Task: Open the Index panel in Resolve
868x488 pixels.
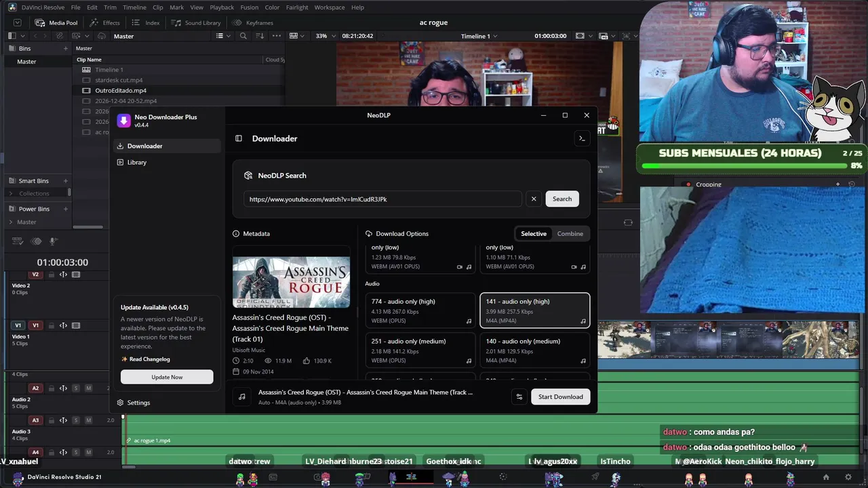Action: click(146, 22)
